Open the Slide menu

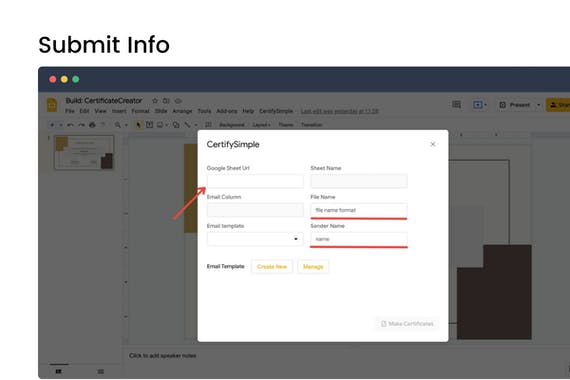coord(161,111)
